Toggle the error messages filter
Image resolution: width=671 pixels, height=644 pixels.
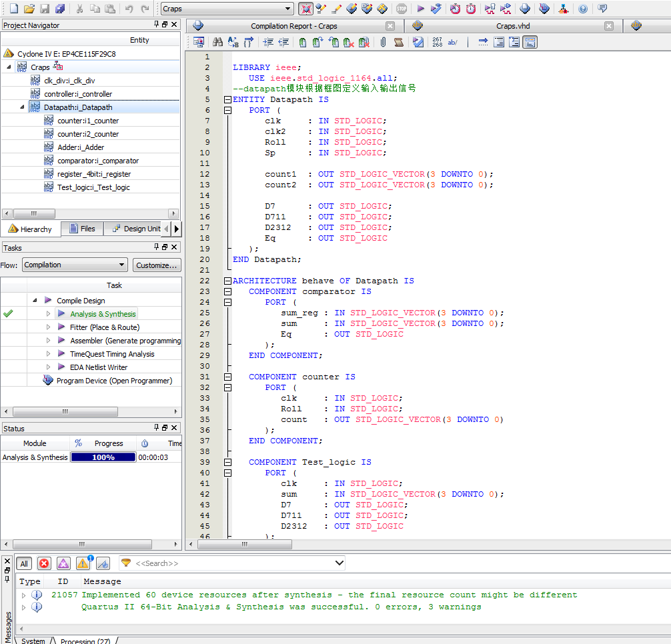pyautogui.click(x=44, y=563)
